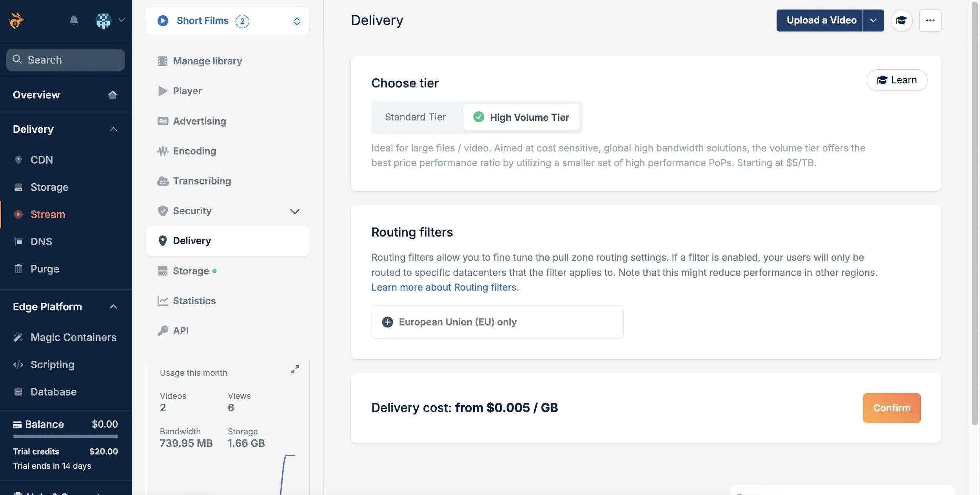Open Transcribing settings
The width and height of the screenshot is (980, 495).
click(202, 181)
